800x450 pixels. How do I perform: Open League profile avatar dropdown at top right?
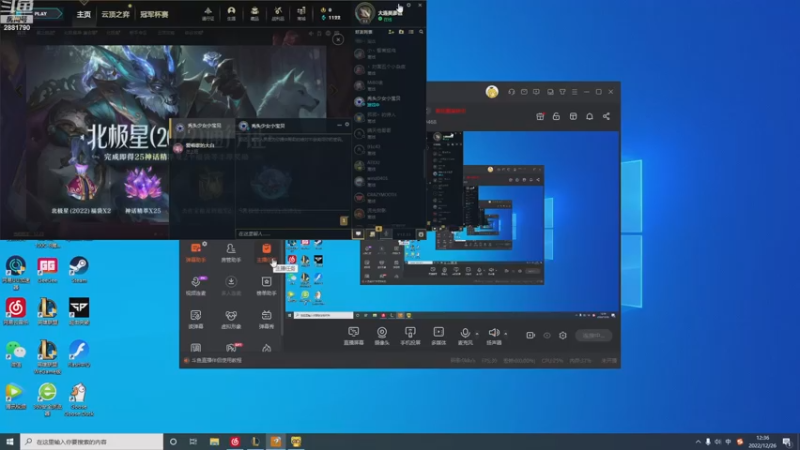tap(365, 13)
